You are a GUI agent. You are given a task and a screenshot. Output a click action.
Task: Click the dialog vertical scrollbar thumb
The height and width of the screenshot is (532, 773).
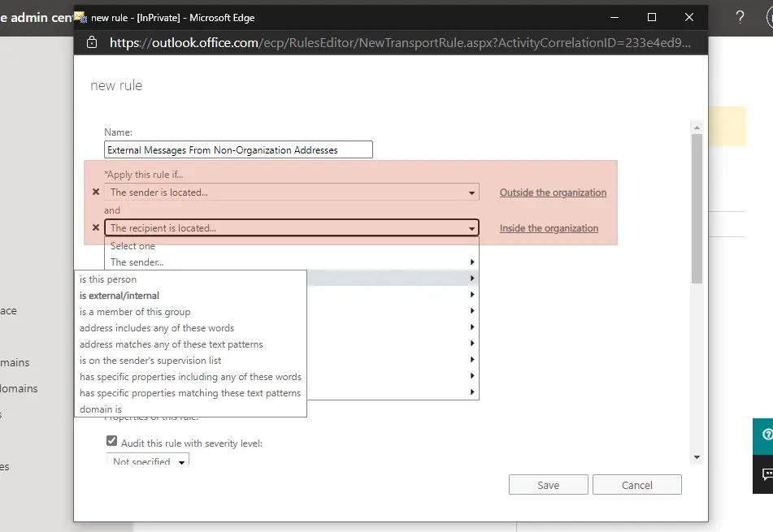click(697, 209)
